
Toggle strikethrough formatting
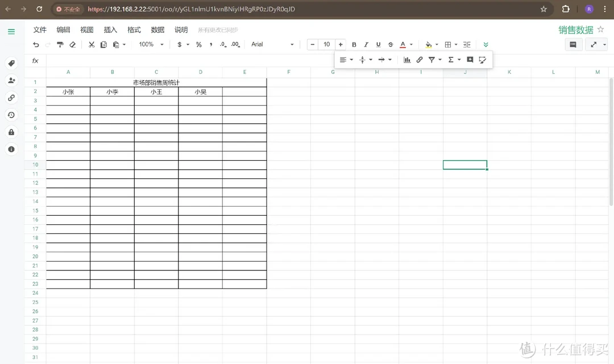[391, 44]
